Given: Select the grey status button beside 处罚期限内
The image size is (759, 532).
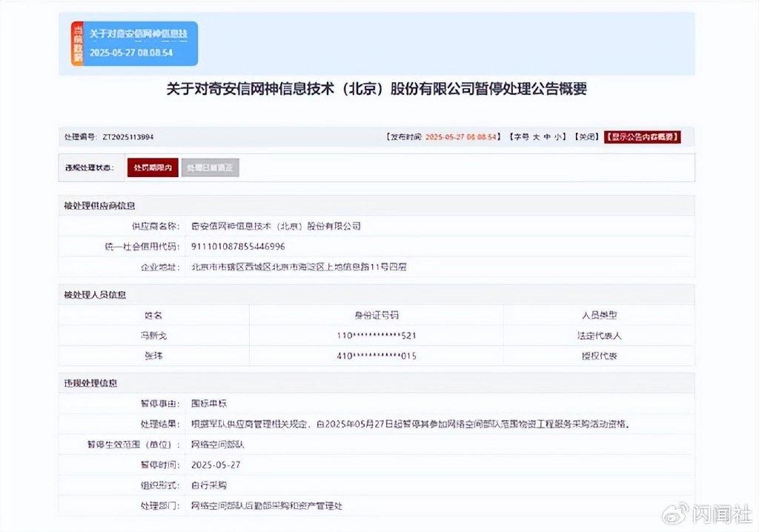Looking at the screenshot, I should (210, 167).
